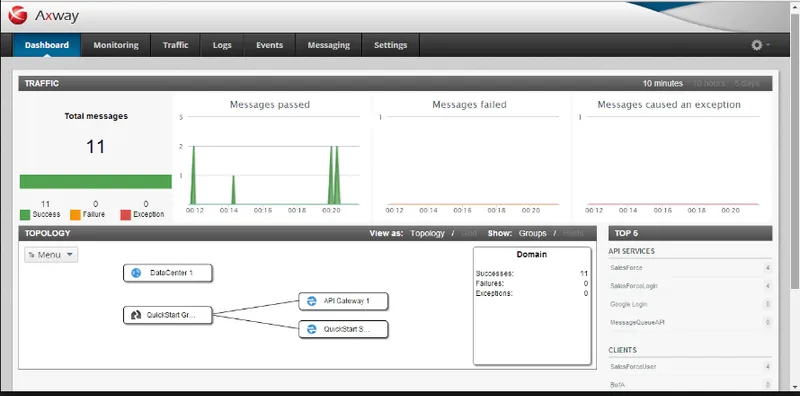Click the green Success legend swatch

pyautogui.click(x=25, y=215)
